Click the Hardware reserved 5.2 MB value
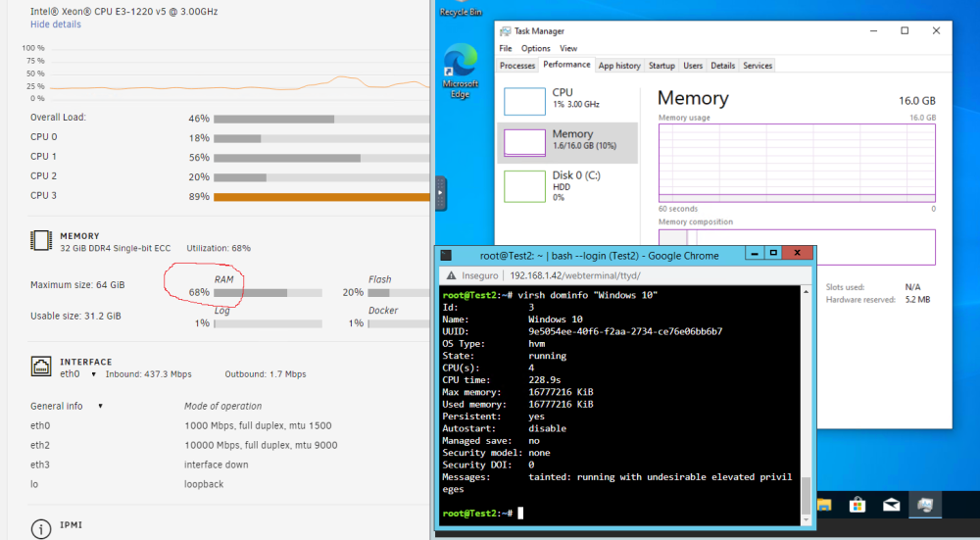 point(917,300)
